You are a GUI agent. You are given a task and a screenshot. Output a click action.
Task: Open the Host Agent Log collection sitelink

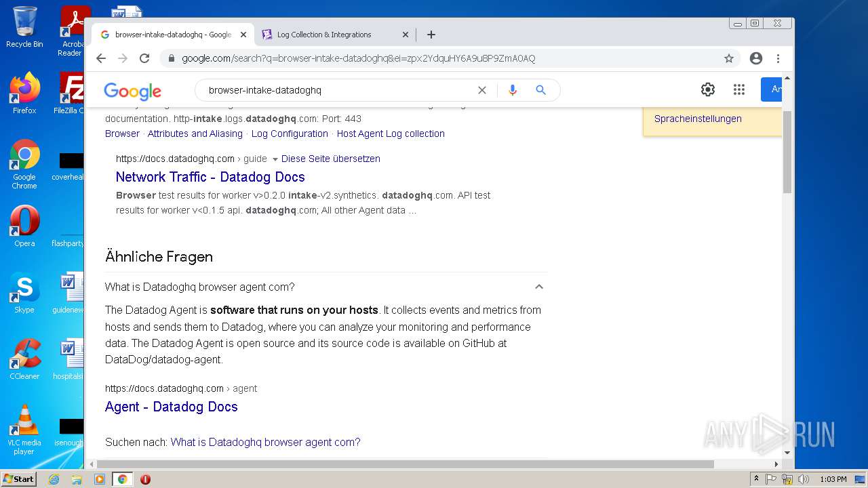[391, 134]
